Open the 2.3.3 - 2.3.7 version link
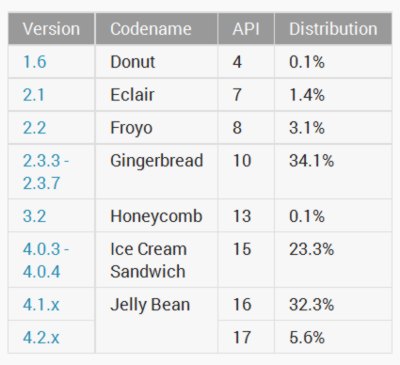 46,172
